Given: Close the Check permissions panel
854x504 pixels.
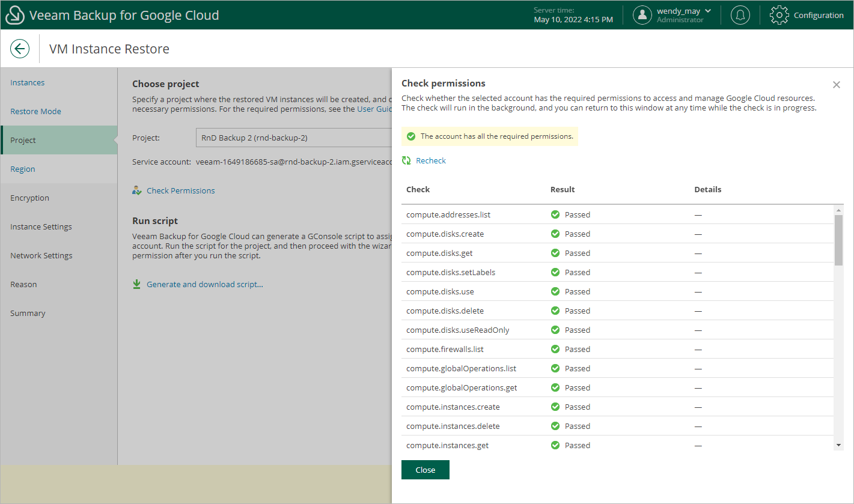Looking at the screenshot, I should click(836, 85).
